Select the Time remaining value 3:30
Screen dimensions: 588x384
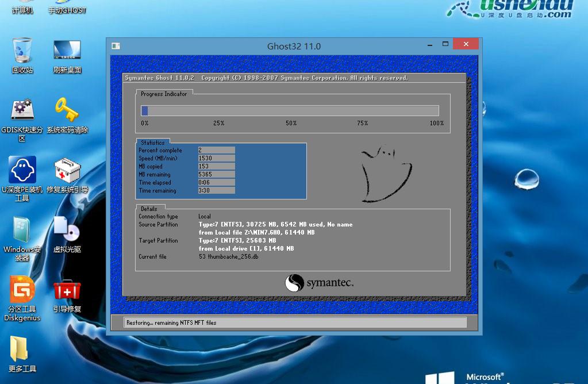tap(216, 190)
